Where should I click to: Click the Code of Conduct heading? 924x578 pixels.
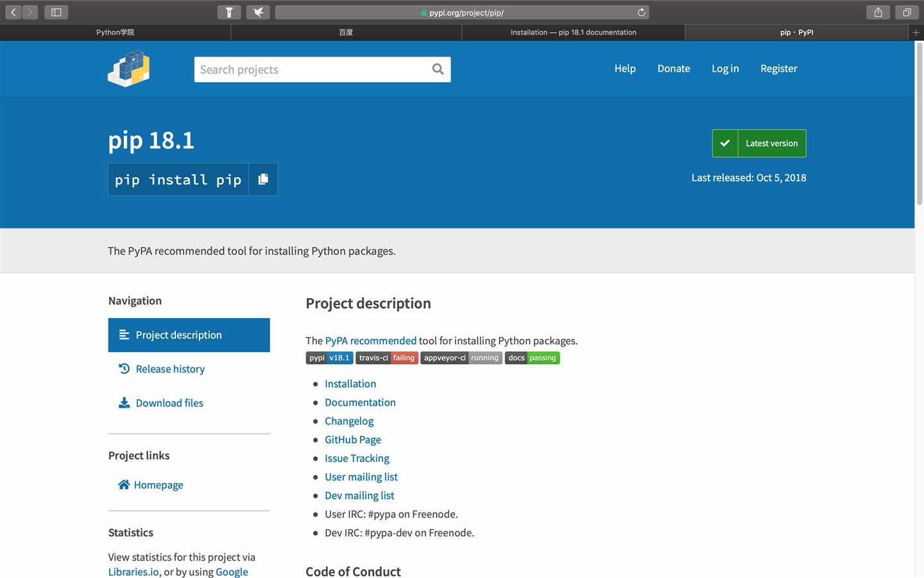point(353,571)
